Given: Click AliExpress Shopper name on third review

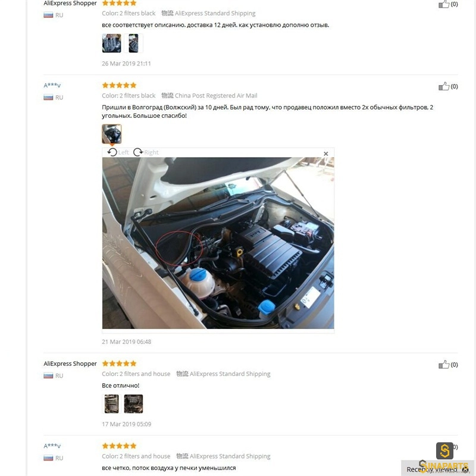Looking at the screenshot, I should (70, 364).
